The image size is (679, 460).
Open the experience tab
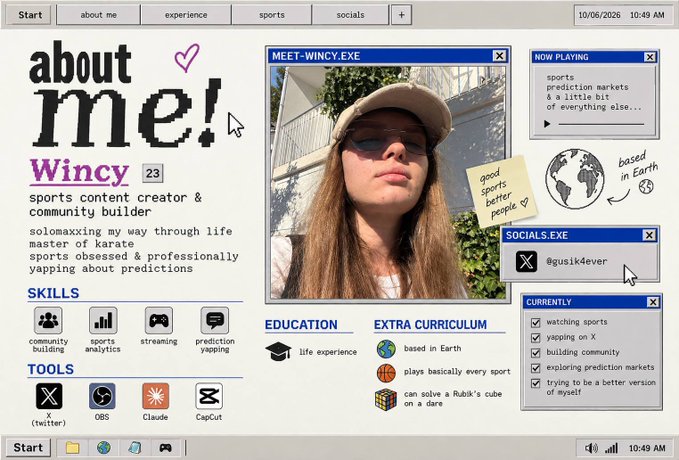pos(186,15)
